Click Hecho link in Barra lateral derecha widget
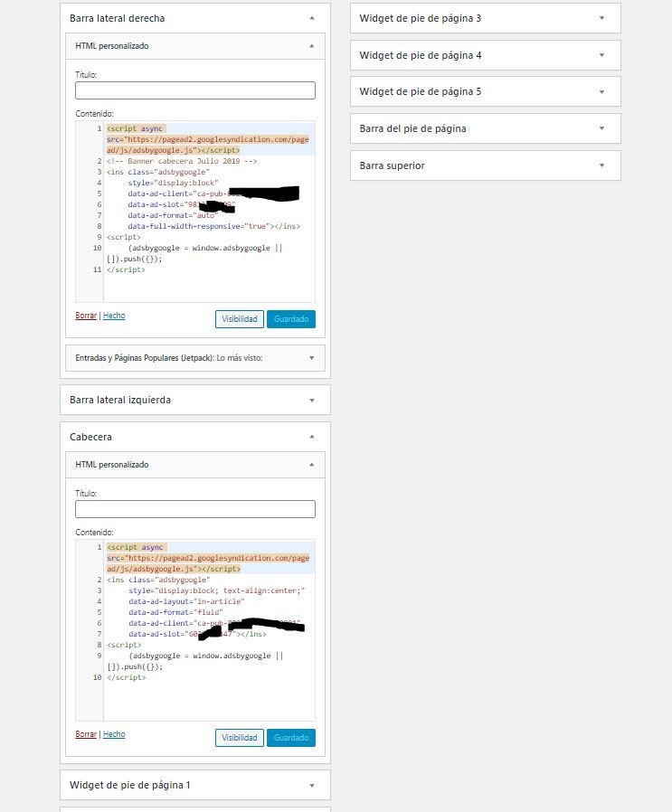Screen dimensions: 672x812 tap(114, 316)
